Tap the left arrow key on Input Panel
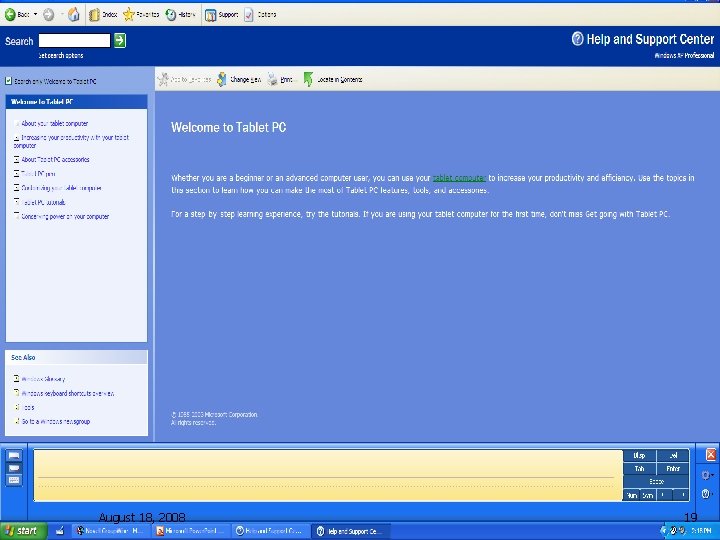 pyautogui.click(x=664, y=495)
